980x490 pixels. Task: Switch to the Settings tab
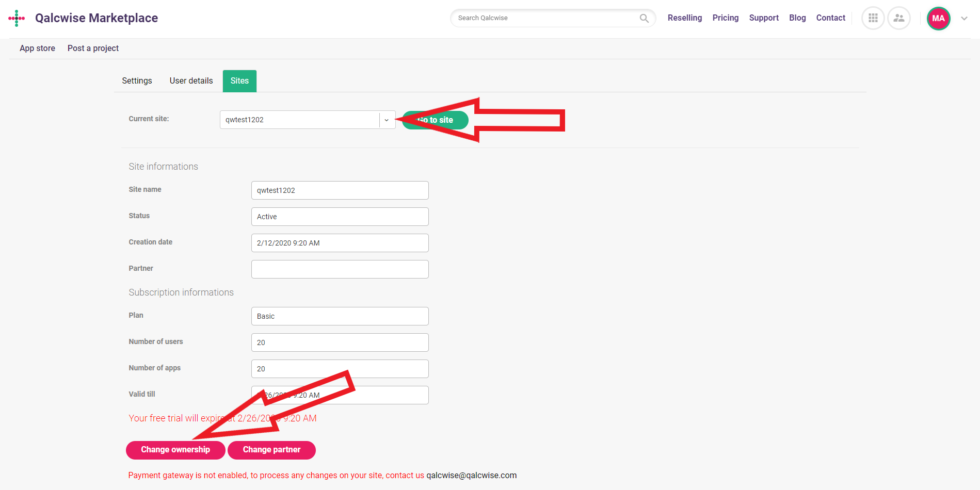click(x=137, y=81)
